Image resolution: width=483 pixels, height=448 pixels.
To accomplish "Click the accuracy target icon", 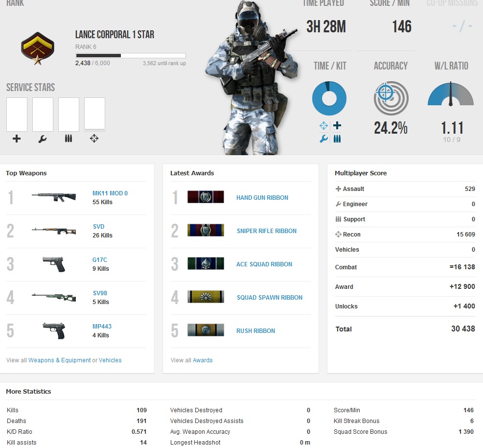I will click(x=391, y=98).
